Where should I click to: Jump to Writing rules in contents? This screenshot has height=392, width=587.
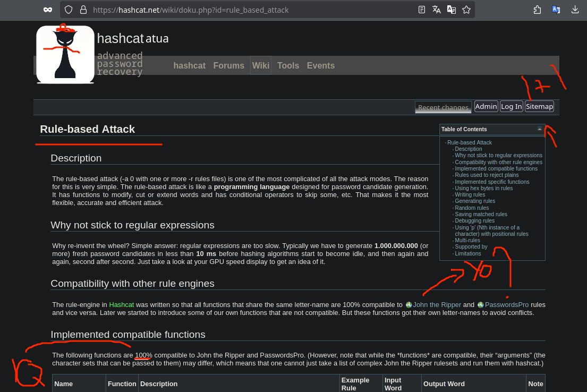pos(470,195)
